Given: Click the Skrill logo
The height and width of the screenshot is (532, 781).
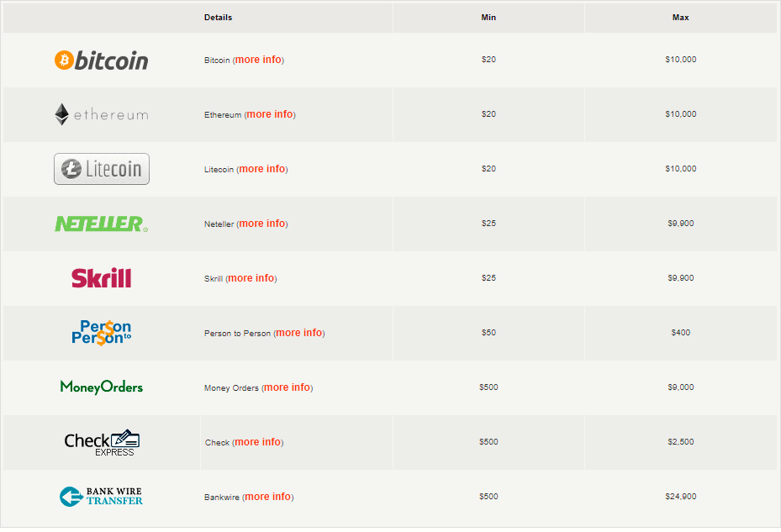Looking at the screenshot, I should pos(101,278).
